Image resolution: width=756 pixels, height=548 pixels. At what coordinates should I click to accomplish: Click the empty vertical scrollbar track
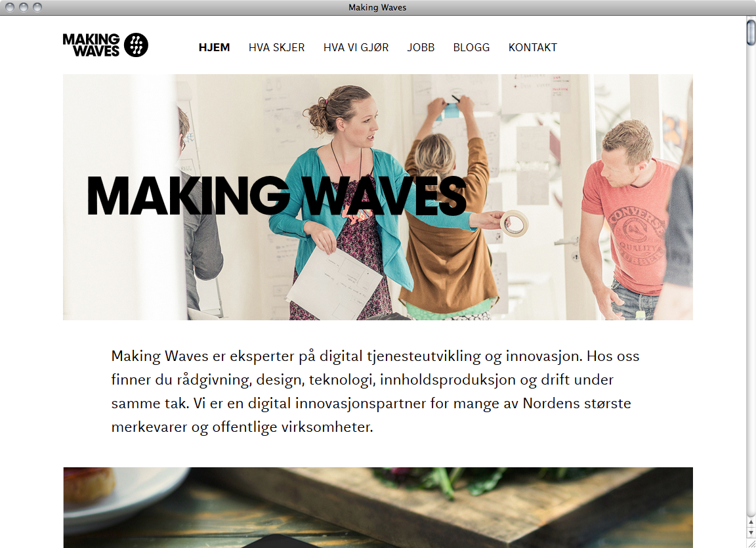[751, 280]
